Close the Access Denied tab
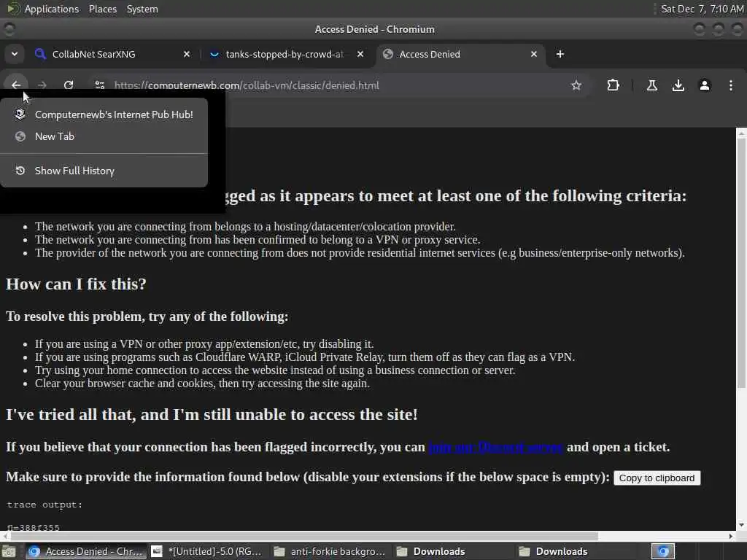Image resolution: width=747 pixels, height=560 pixels. point(534,54)
